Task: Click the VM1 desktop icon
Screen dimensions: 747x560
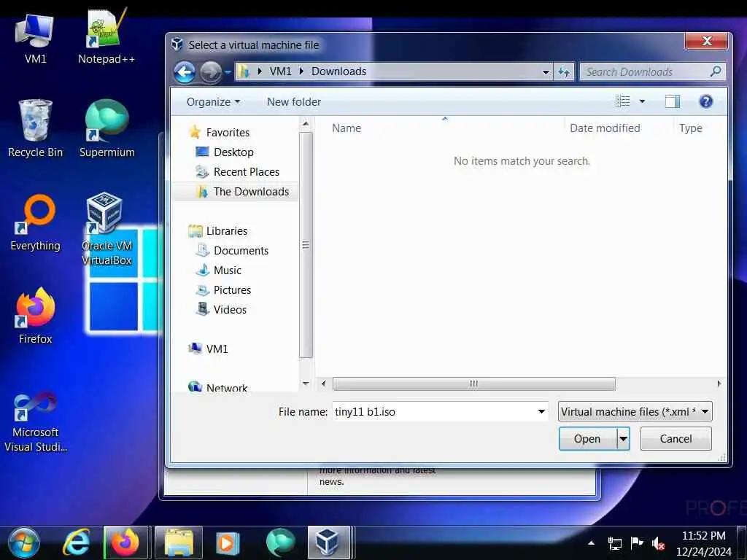Action: click(x=35, y=39)
